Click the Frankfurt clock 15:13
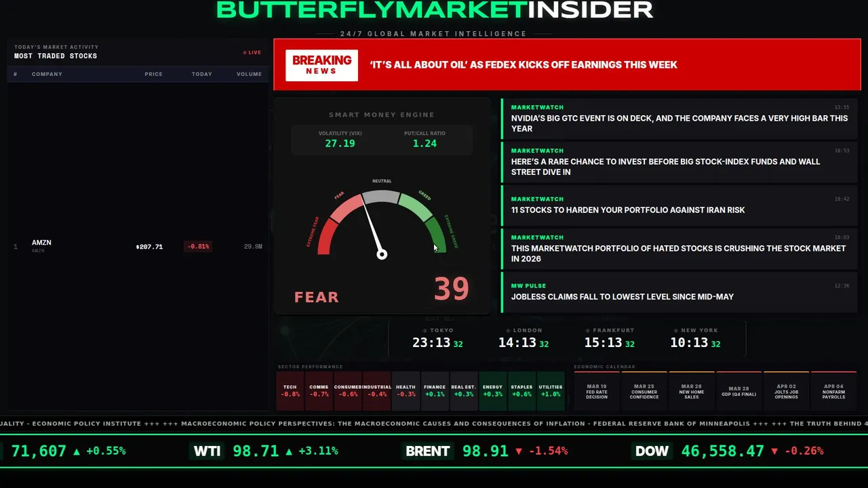This screenshot has width=868, height=488. click(x=604, y=343)
